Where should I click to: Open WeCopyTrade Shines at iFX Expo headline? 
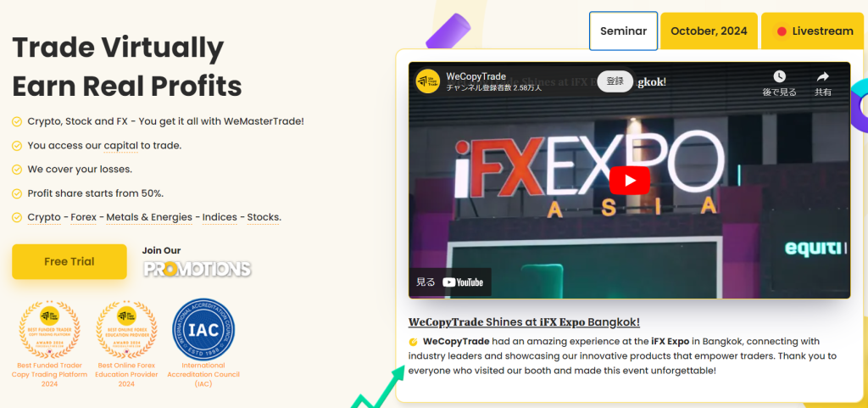524,321
